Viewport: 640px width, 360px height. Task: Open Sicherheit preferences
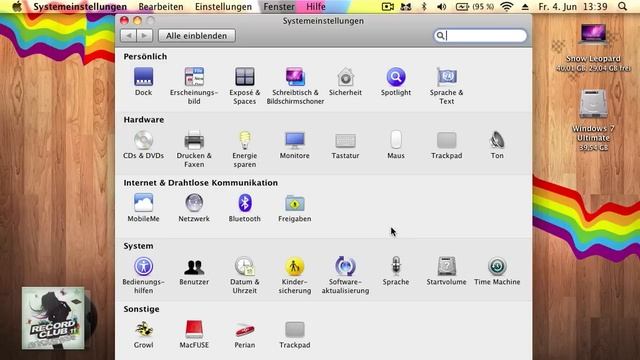pyautogui.click(x=345, y=82)
